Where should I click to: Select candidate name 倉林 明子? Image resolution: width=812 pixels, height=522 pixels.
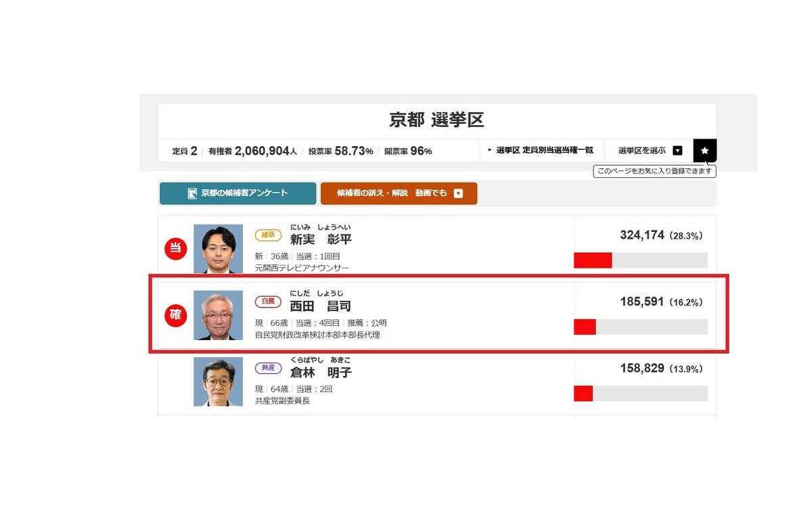pyautogui.click(x=321, y=373)
